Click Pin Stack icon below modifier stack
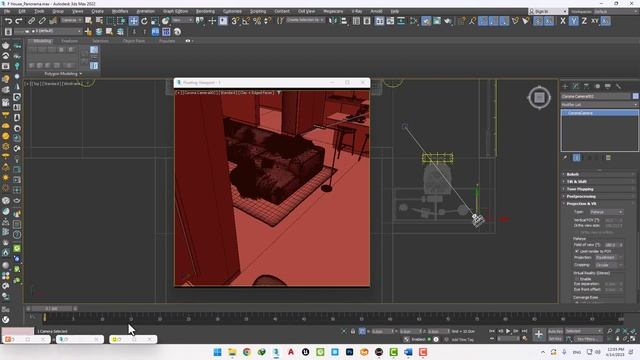Screen dimensions: 640x360 [565, 158]
